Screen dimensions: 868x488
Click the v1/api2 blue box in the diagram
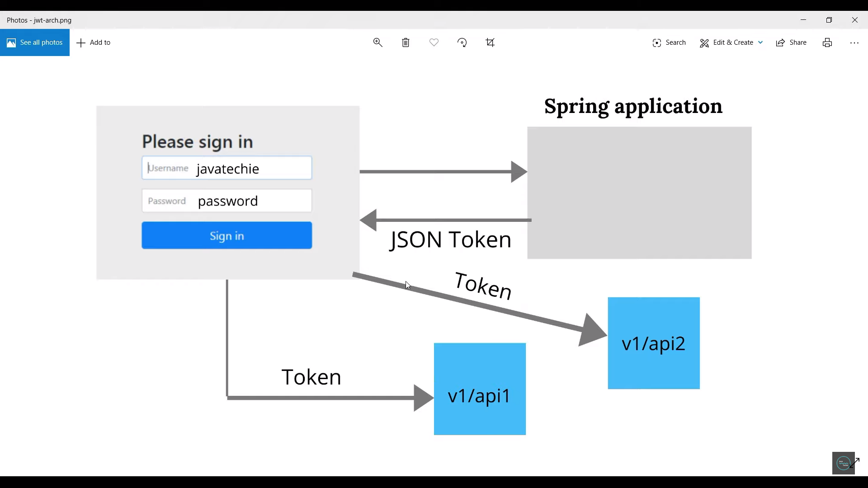[653, 343]
